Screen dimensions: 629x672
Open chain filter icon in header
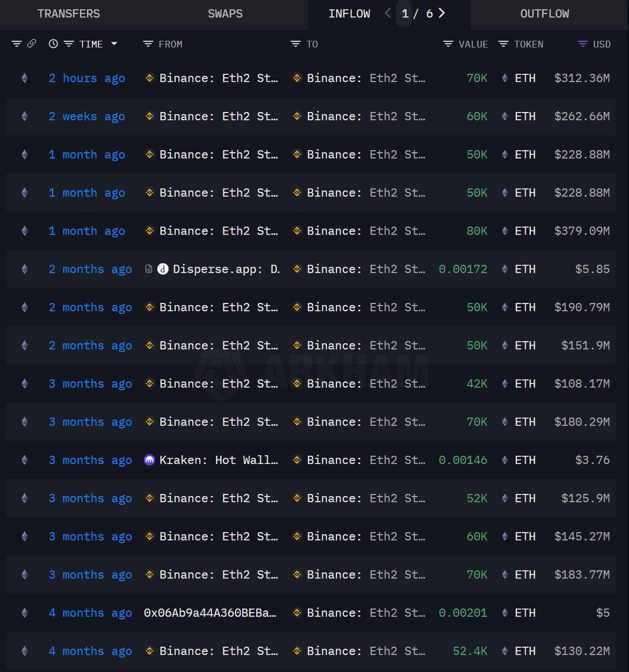(x=17, y=44)
